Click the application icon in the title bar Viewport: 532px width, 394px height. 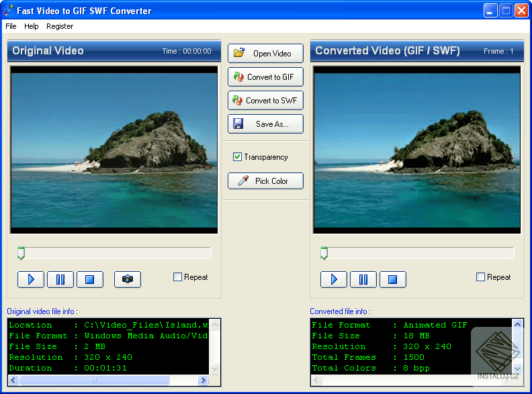8,10
